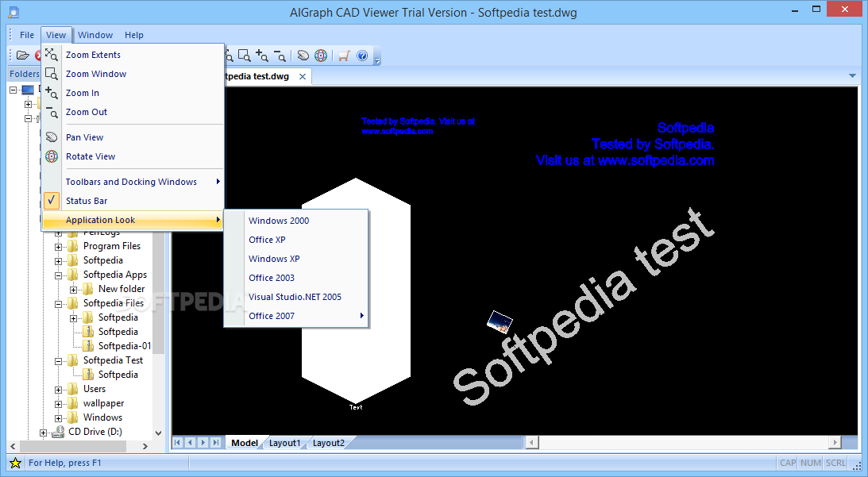Viewport: 868px width, 477px height.
Task: Click the CAP indicator in status bar
Action: [x=788, y=463]
